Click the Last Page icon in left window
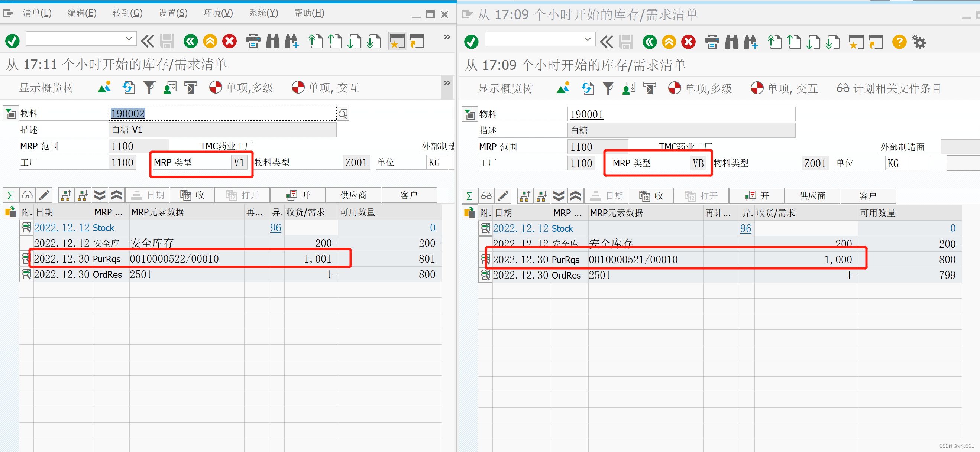Viewport: 980px width, 452px height. point(373,41)
